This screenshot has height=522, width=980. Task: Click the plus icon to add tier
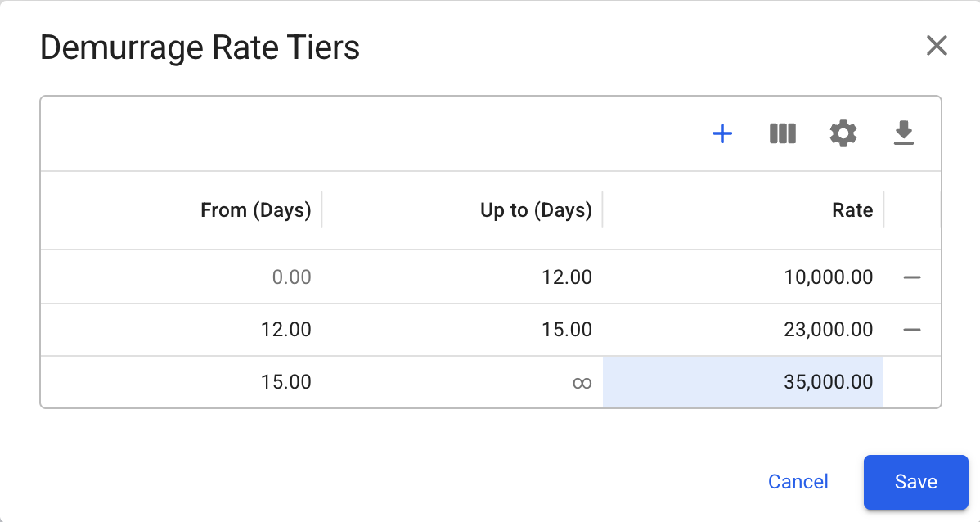click(x=722, y=133)
